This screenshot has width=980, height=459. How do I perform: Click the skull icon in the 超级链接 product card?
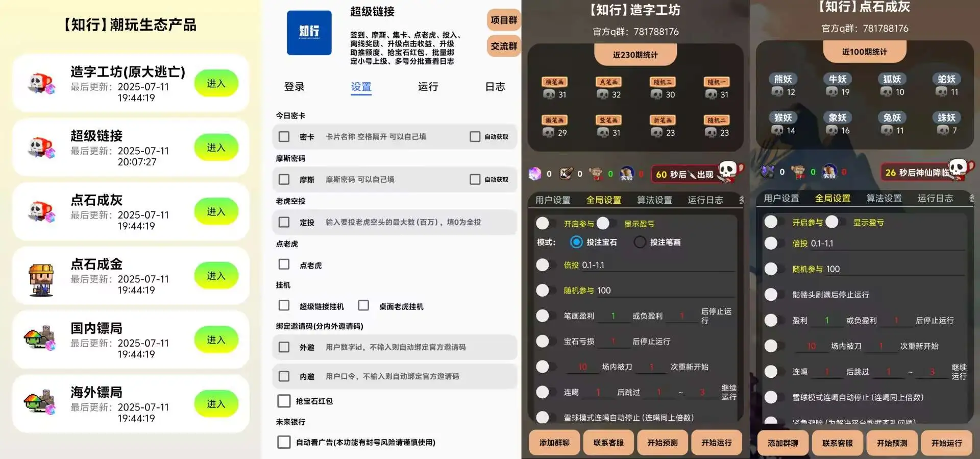point(41,148)
